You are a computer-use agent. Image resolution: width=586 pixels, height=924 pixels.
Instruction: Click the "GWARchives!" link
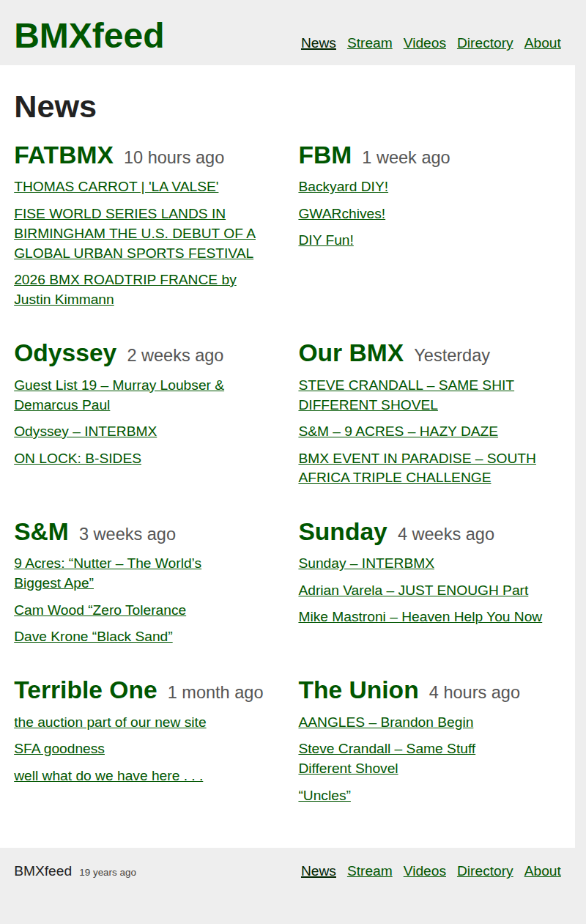click(341, 214)
